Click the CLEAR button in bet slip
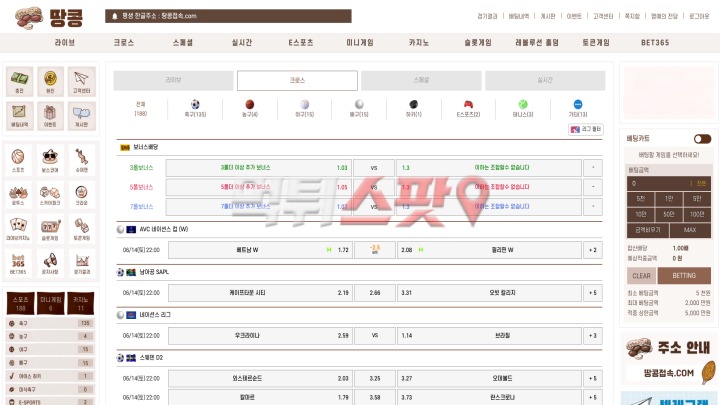Image resolution: width=720 pixels, height=405 pixels. click(x=641, y=276)
